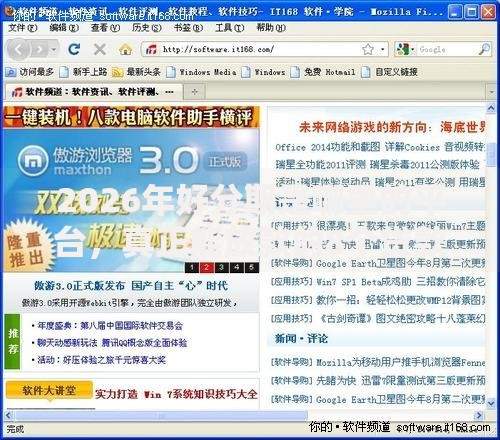Image resolution: width=500 pixels, height=440 pixels.
Task: Open the 工具 menu
Action: click(x=229, y=28)
